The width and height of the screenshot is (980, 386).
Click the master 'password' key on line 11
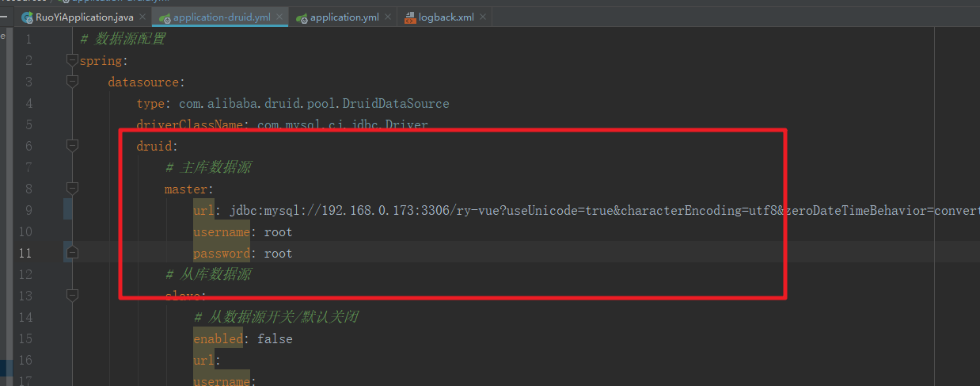222,253
